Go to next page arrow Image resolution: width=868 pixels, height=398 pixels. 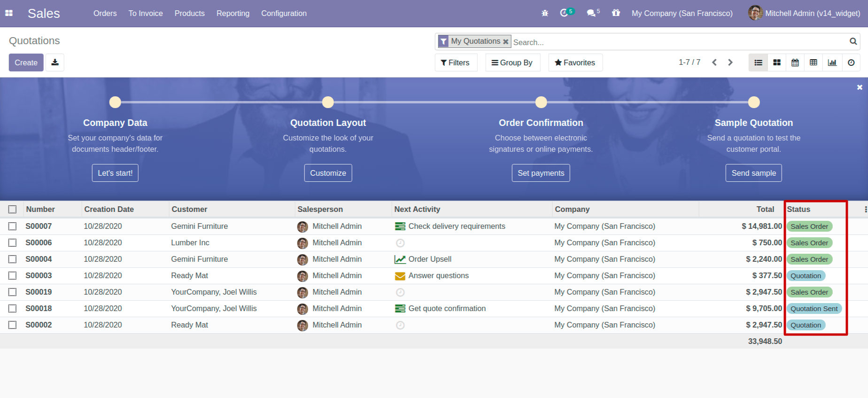(x=730, y=62)
